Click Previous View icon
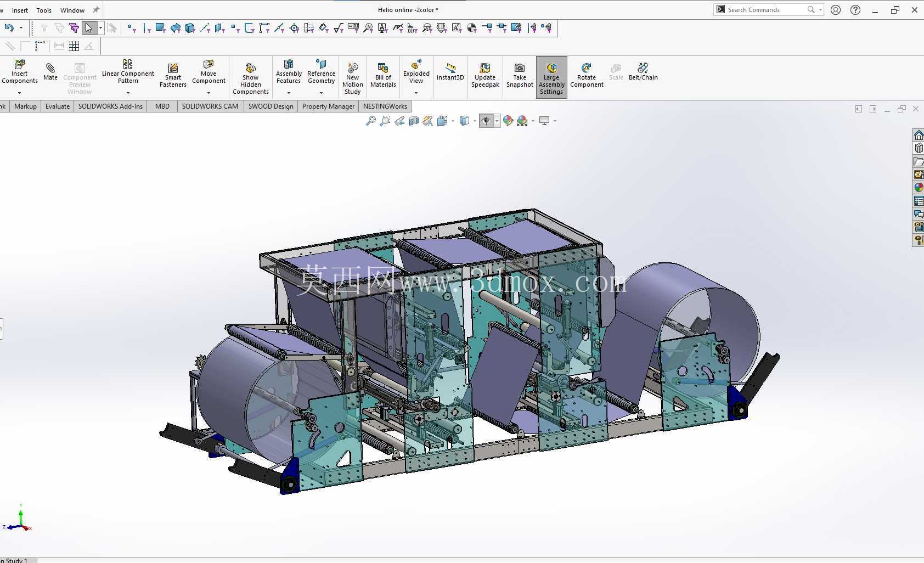This screenshot has width=924, height=563. click(399, 121)
